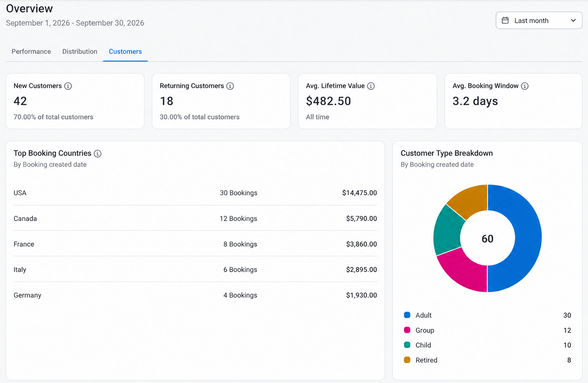Show info for Avg. Booking Window
The width and height of the screenshot is (588, 383).
point(524,86)
